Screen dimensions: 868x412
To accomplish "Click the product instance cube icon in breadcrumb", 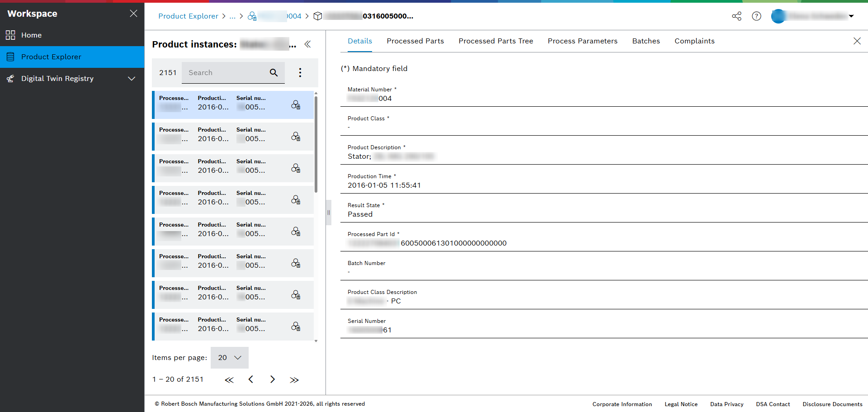I will point(318,16).
